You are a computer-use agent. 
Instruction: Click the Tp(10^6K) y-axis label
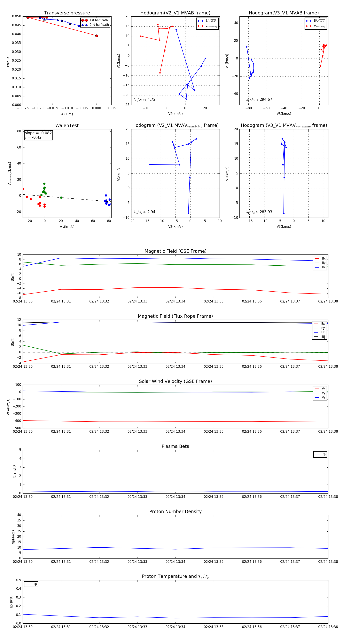11,602
